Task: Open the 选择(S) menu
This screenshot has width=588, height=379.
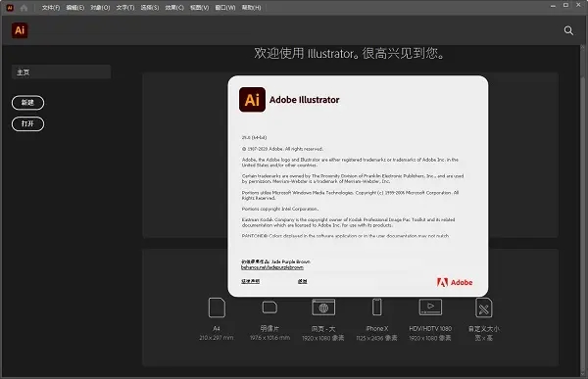Action: (150, 8)
